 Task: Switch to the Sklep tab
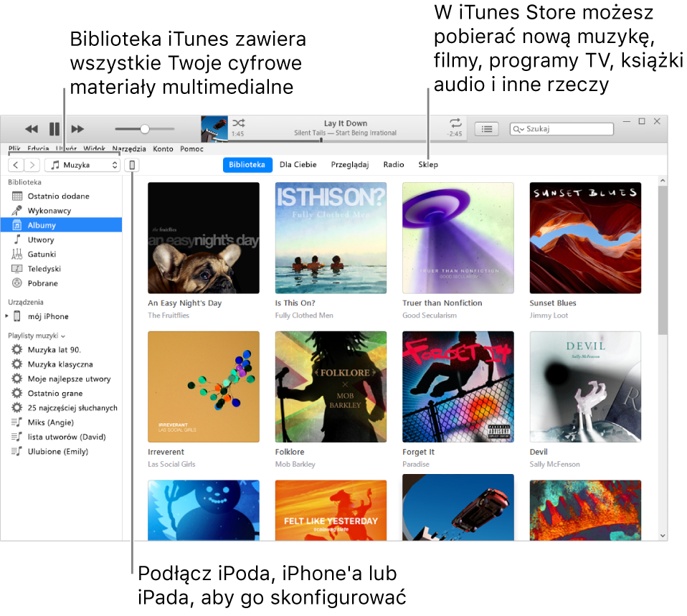[x=428, y=164]
